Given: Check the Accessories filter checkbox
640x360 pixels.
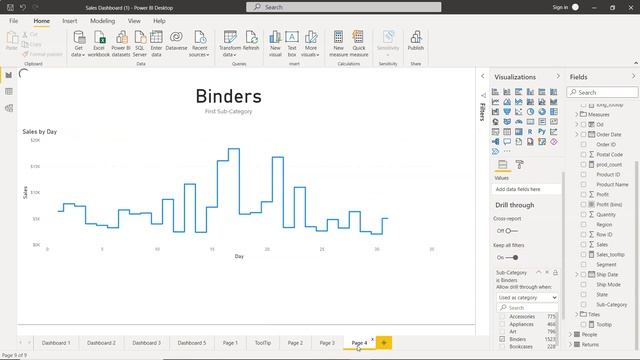Looking at the screenshot, I should click(x=502, y=317).
